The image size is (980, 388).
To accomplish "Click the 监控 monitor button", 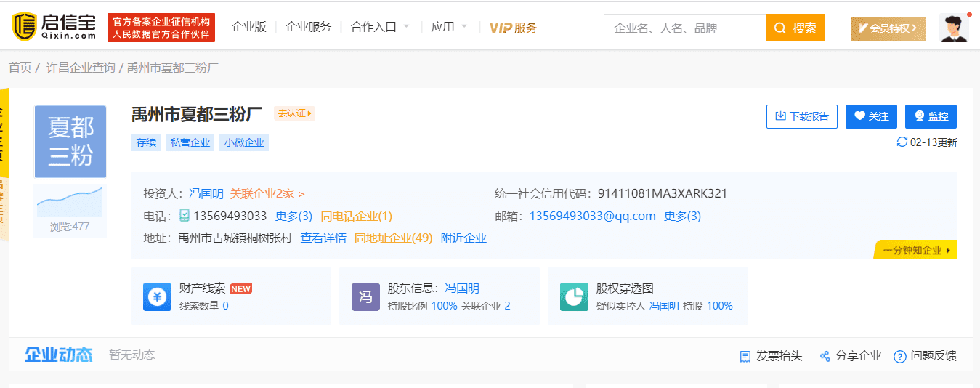I will pyautogui.click(x=931, y=116).
